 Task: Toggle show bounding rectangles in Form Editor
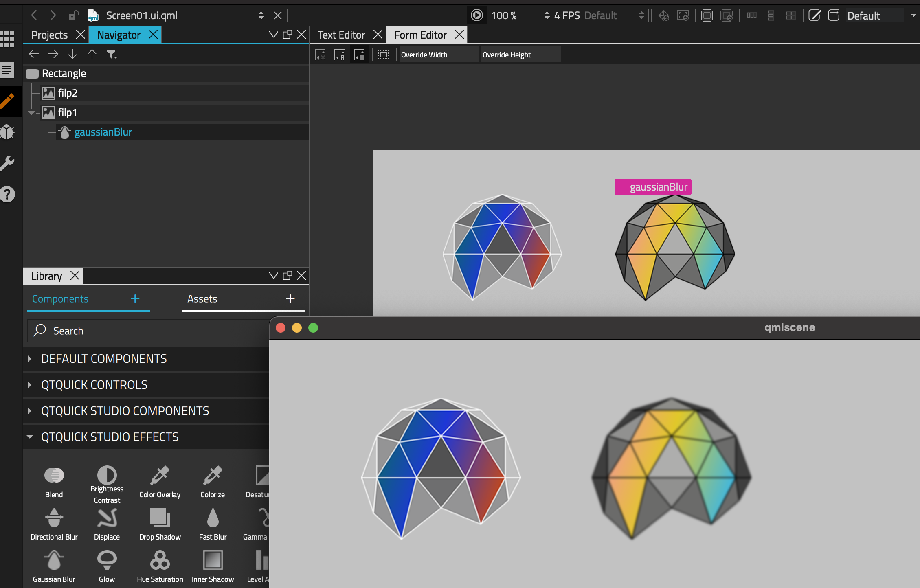[383, 55]
